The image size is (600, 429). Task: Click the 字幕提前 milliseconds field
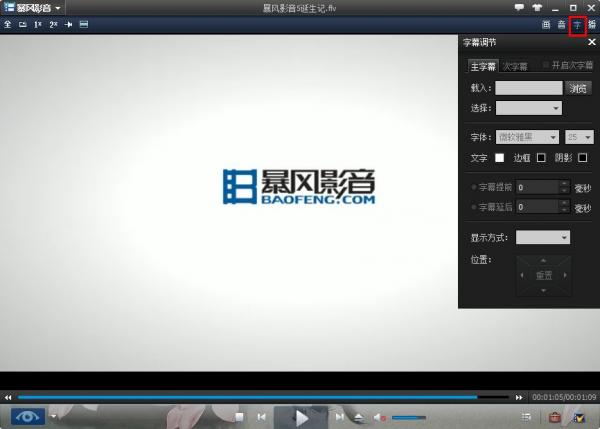click(537, 187)
